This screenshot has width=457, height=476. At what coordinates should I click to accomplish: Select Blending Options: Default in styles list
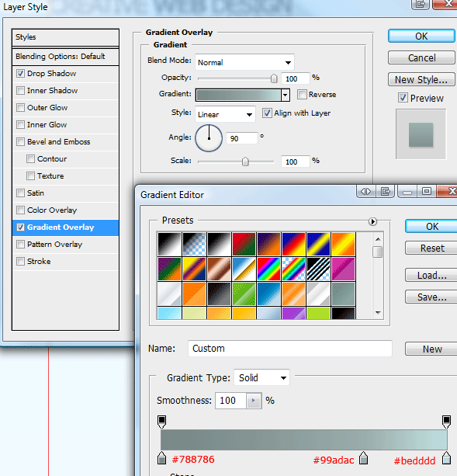pyautogui.click(x=65, y=57)
